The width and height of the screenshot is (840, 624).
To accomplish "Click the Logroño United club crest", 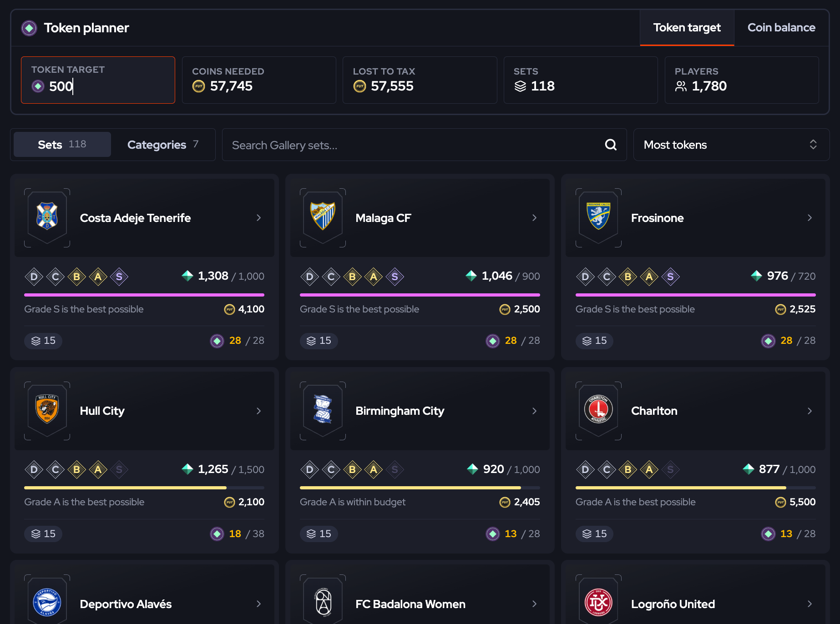I will pos(598,602).
